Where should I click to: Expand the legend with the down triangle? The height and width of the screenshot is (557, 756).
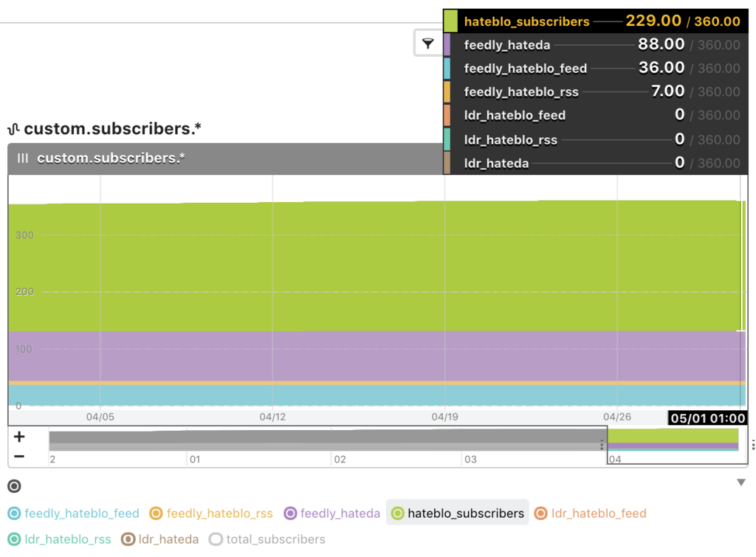tap(741, 482)
